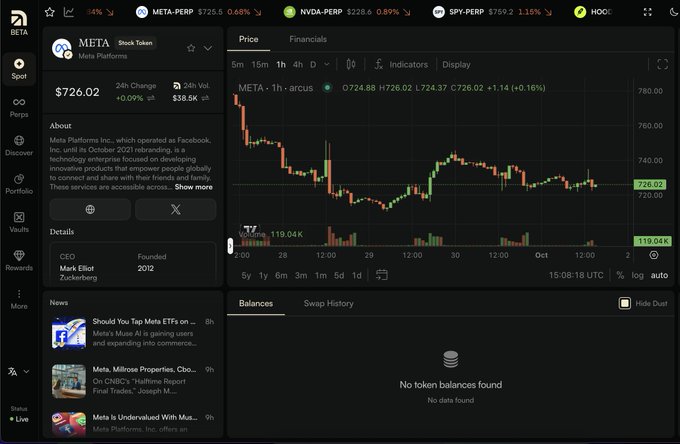The height and width of the screenshot is (444, 680).
Task: Swap the 24h Vol display toggle
Action: click(x=205, y=98)
